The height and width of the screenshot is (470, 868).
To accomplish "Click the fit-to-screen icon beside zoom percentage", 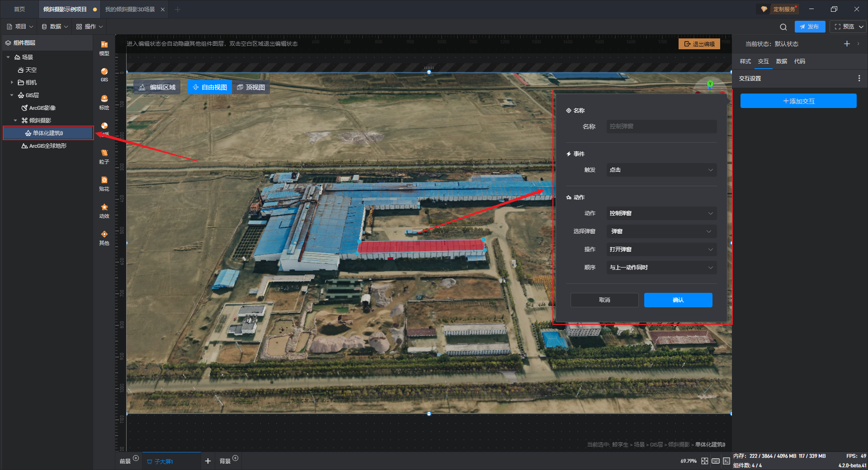I will 704,461.
